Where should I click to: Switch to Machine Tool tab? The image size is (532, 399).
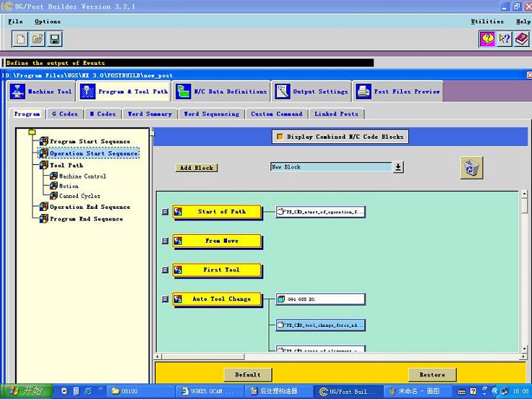(41, 91)
